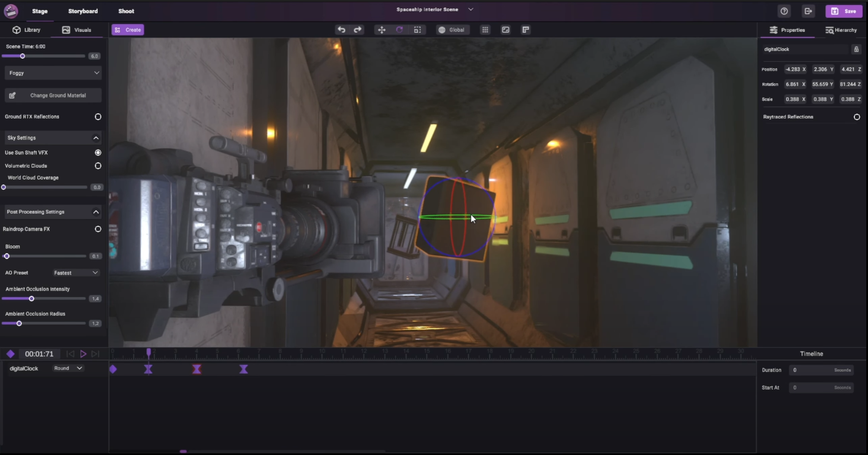Viewport: 868px width, 455px height.
Task: Open the grid snapping icon
Action: click(x=485, y=29)
